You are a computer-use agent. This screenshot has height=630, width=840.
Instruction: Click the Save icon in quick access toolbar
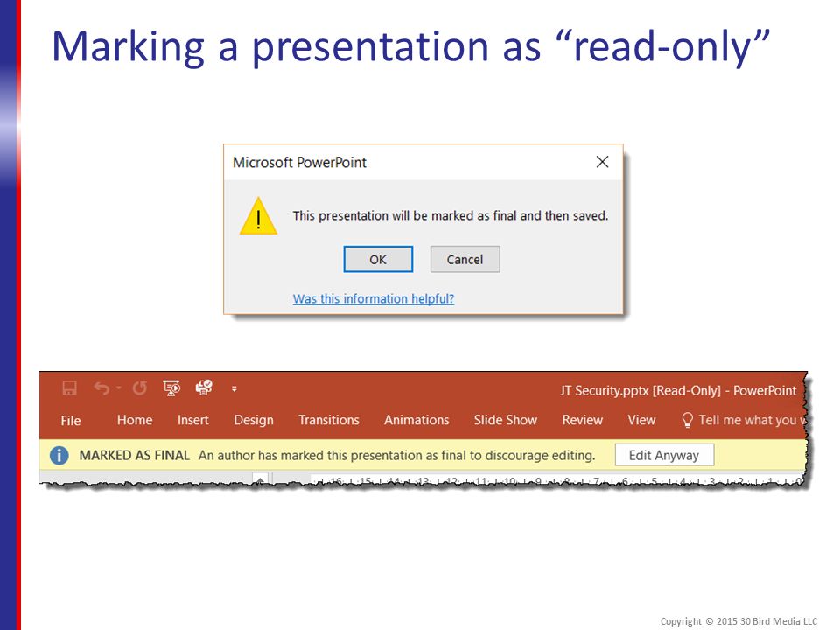click(70, 388)
